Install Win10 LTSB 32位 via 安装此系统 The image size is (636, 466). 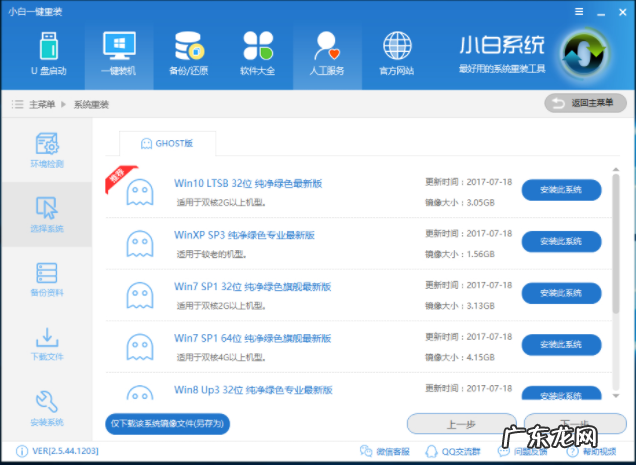click(x=561, y=190)
